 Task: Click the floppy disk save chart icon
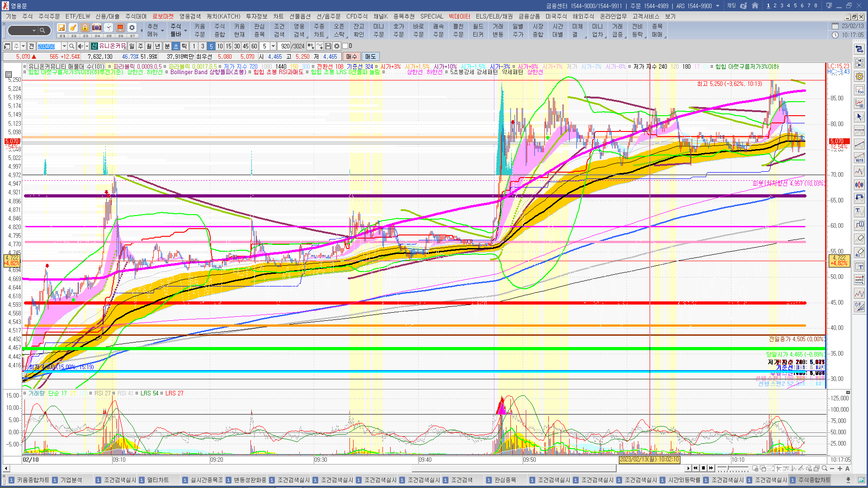tap(328, 46)
